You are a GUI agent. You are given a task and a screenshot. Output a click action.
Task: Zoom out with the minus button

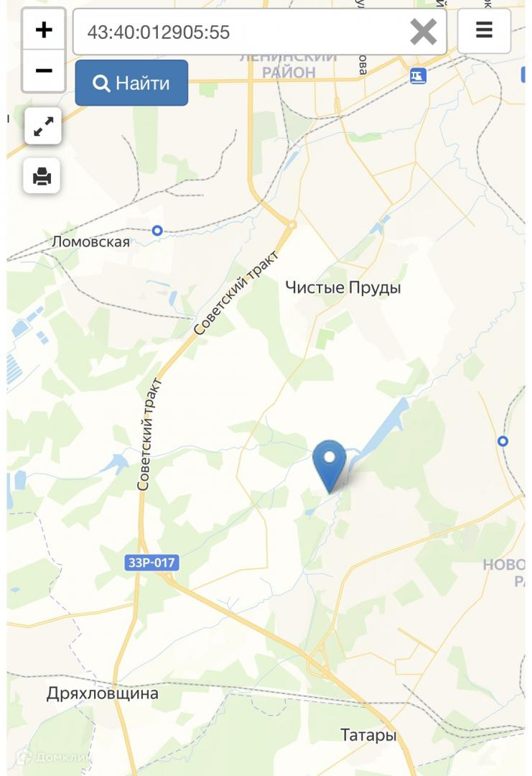click(x=44, y=70)
